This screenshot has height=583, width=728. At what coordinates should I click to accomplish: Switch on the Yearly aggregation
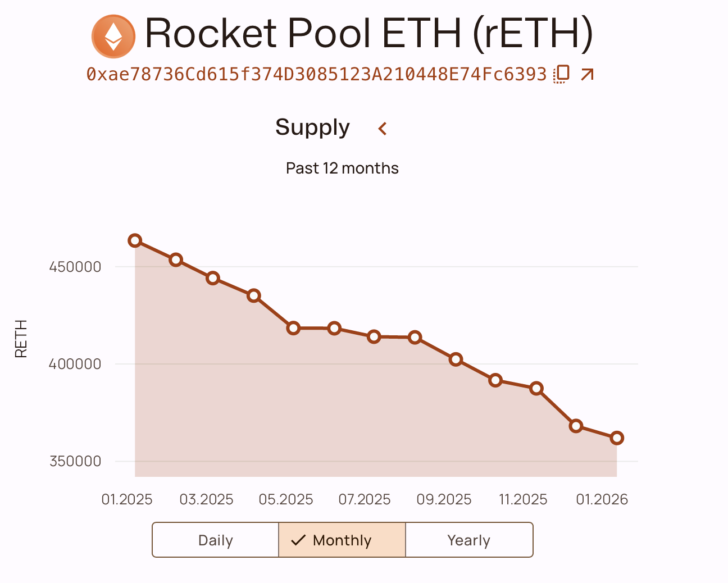click(x=469, y=540)
